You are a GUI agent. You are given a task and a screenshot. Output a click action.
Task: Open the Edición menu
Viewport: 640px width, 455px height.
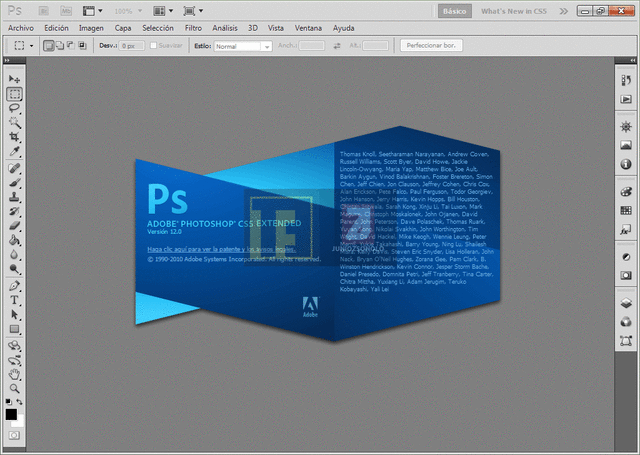(x=56, y=28)
